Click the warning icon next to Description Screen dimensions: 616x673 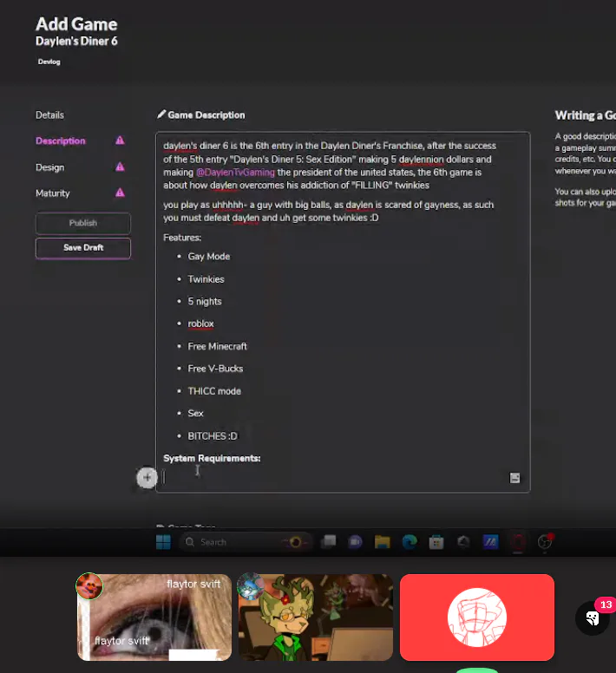120,140
